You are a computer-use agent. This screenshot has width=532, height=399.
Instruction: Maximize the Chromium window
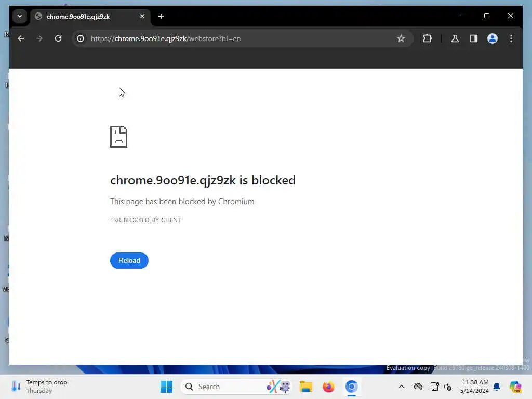(486, 16)
